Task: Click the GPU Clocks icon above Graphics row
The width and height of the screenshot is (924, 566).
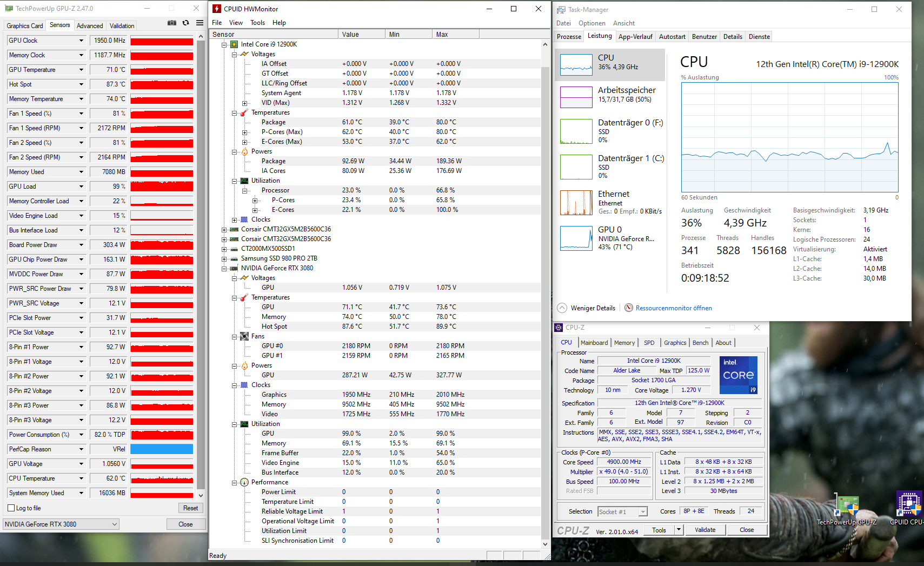Action: (x=244, y=385)
